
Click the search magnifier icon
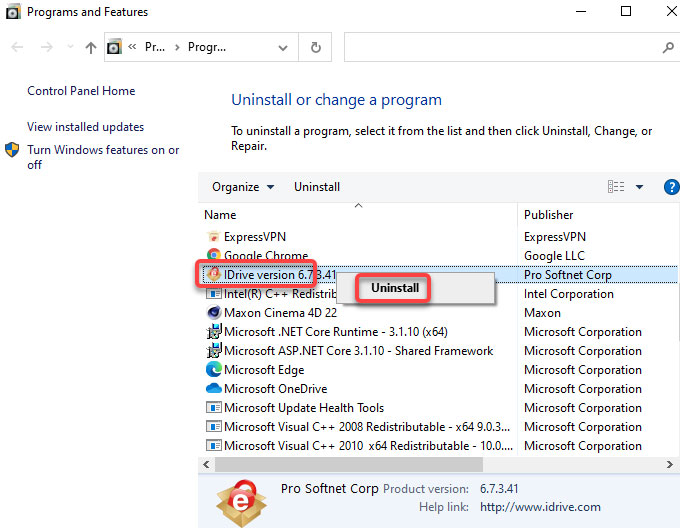point(668,47)
